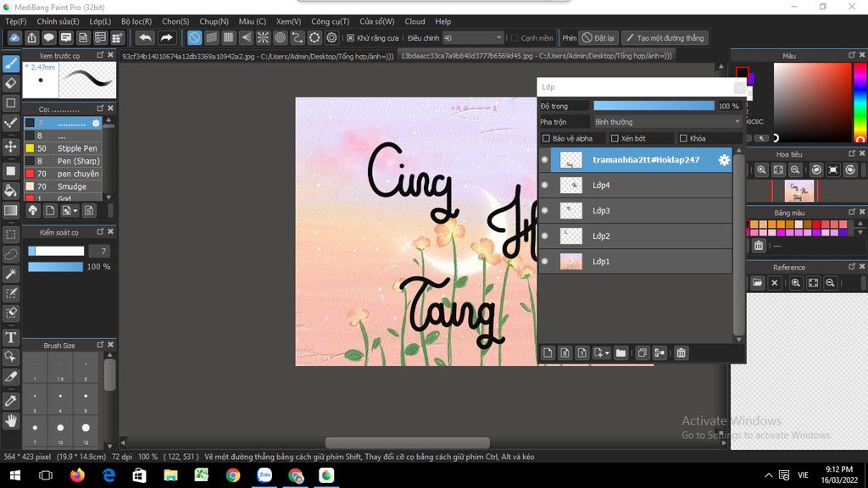The width and height of the screenshot is (868, 488).
Task: Open a reference image folder icon
Action: pos(757,283)
